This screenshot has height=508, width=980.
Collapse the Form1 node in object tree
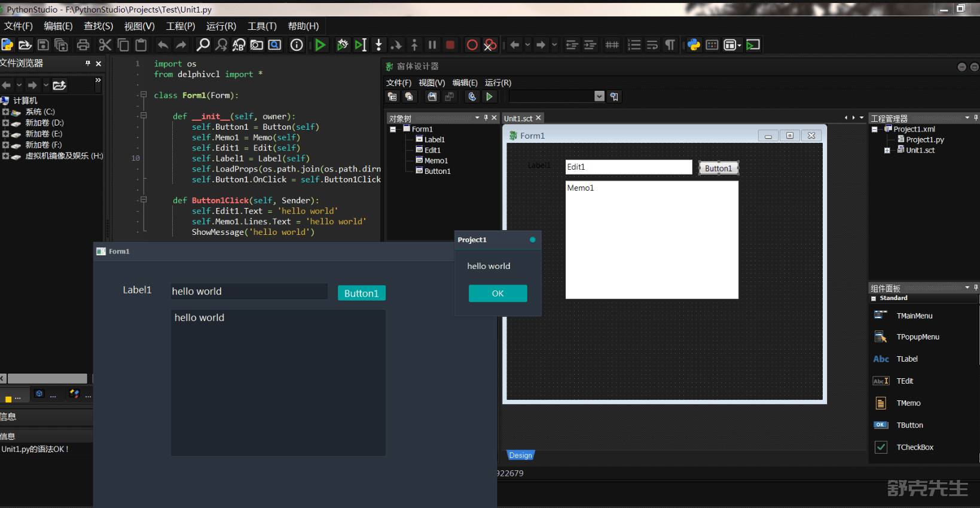[x=393, y=129]
